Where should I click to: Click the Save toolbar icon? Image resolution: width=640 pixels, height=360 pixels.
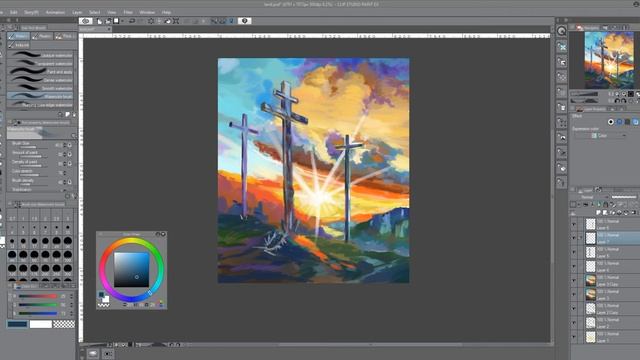click(116, 21)
